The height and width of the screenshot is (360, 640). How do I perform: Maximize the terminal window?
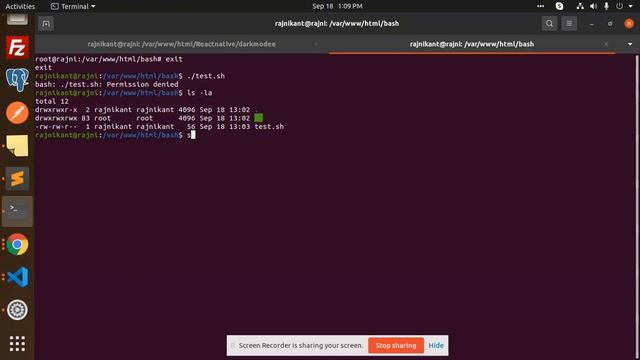click(610, 24)
